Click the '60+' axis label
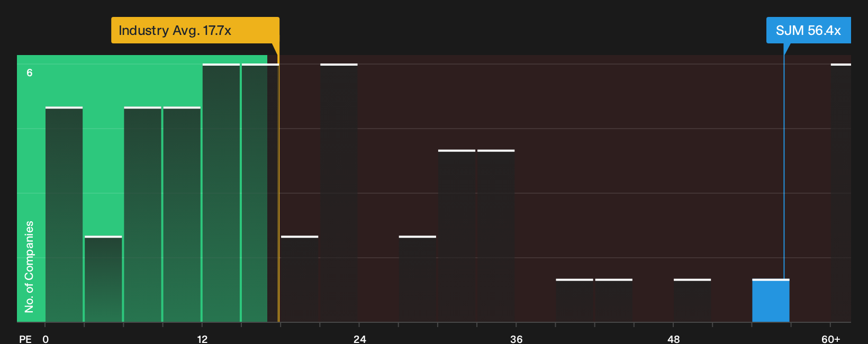This screenshot has height=344, width=868. (831, 339)
